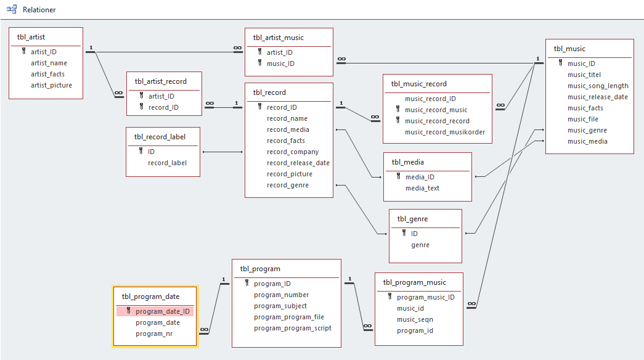Select the music_id field in tbl_program_music
The image size is (644, 360).
pyautogui.click(x=410, y=308)
